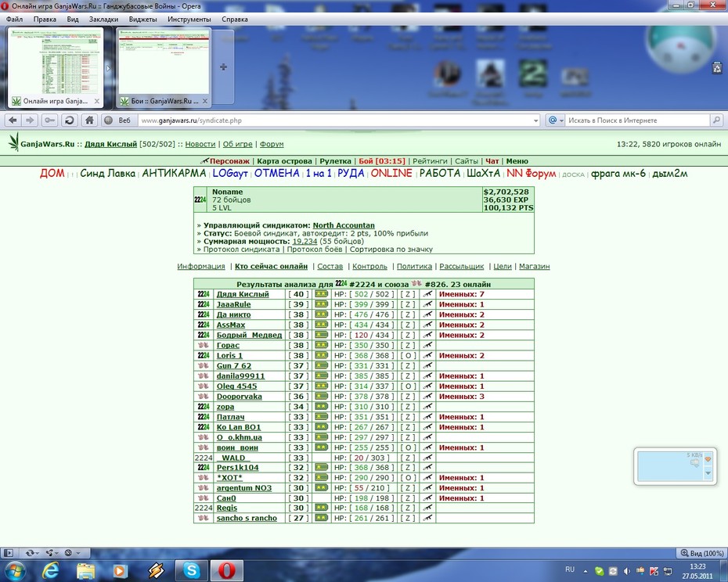Open Windows Explorer folder on taskbar
This screenshot has height=582, width=728.
(85, 571)
